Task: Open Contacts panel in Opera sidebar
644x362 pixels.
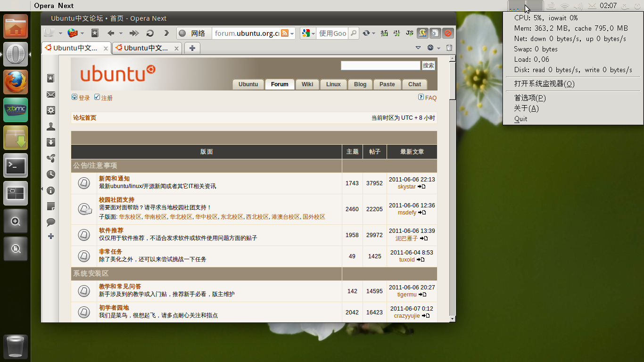Action: click(x=51, y=126)
